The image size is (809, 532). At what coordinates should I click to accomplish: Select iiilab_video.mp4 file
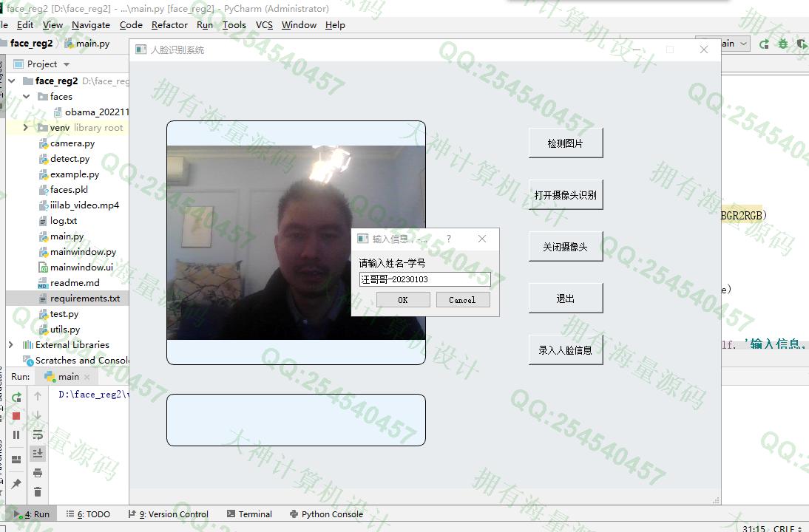click(x=79, y=205)
